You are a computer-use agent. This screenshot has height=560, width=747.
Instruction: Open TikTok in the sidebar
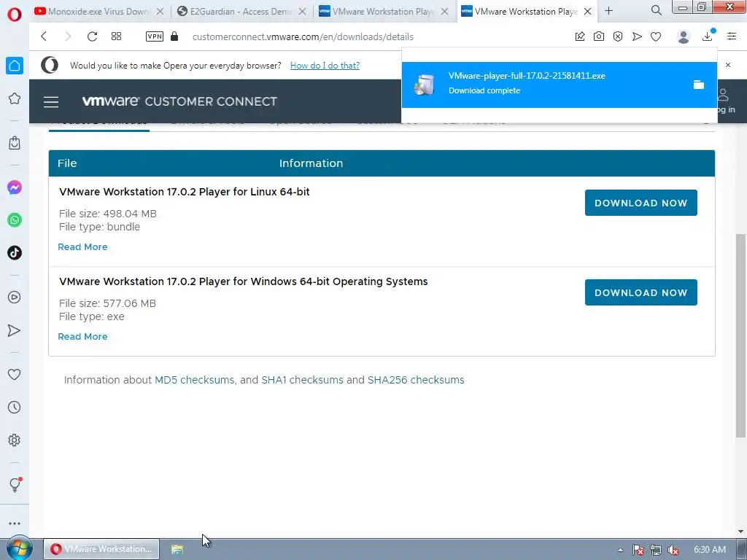click(15, 253)
